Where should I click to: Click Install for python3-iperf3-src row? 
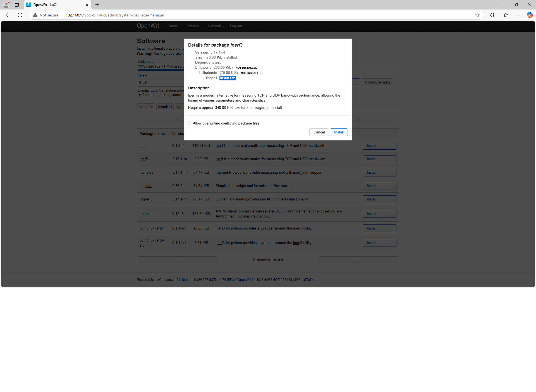379,243
